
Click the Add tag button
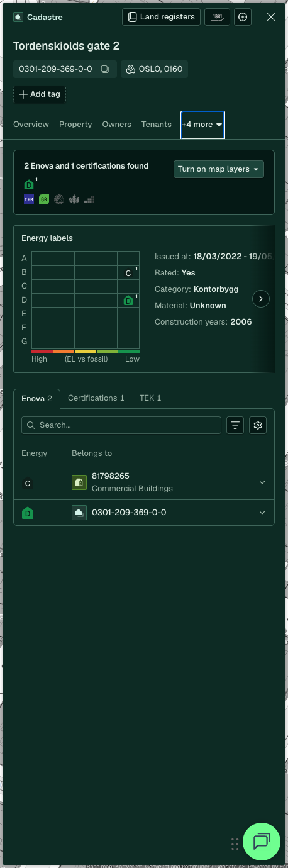coord(40,94)
